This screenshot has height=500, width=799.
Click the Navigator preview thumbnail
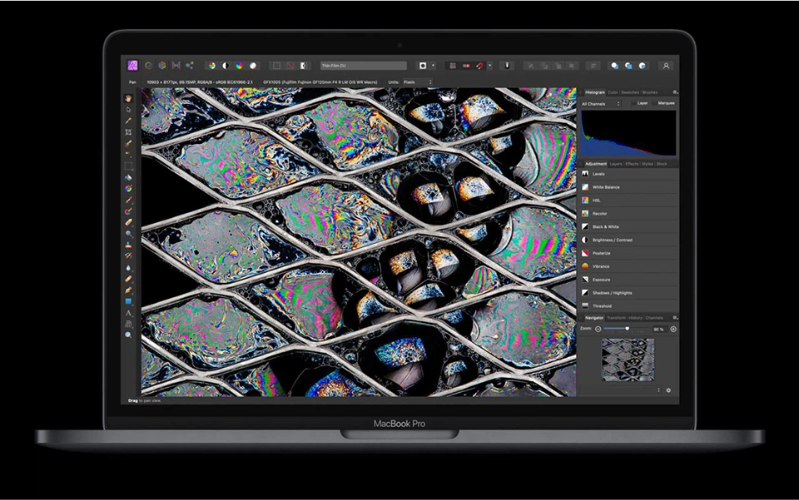[628, 360]
